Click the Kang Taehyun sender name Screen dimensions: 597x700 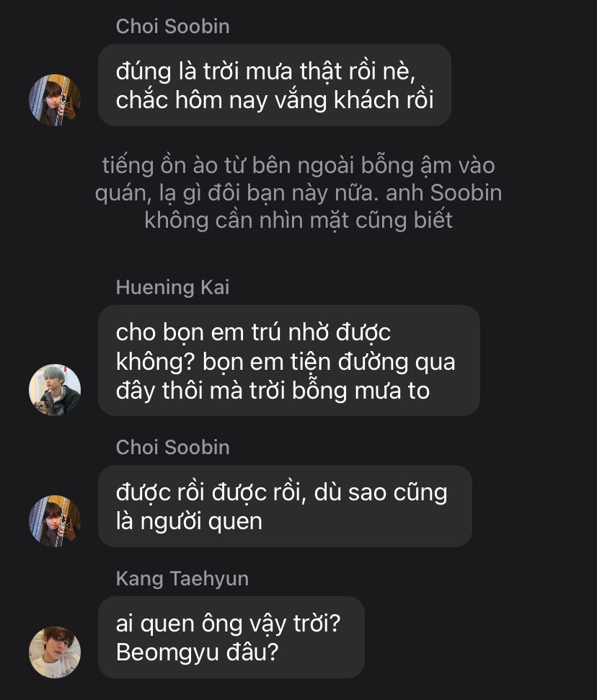pos(182,578)
